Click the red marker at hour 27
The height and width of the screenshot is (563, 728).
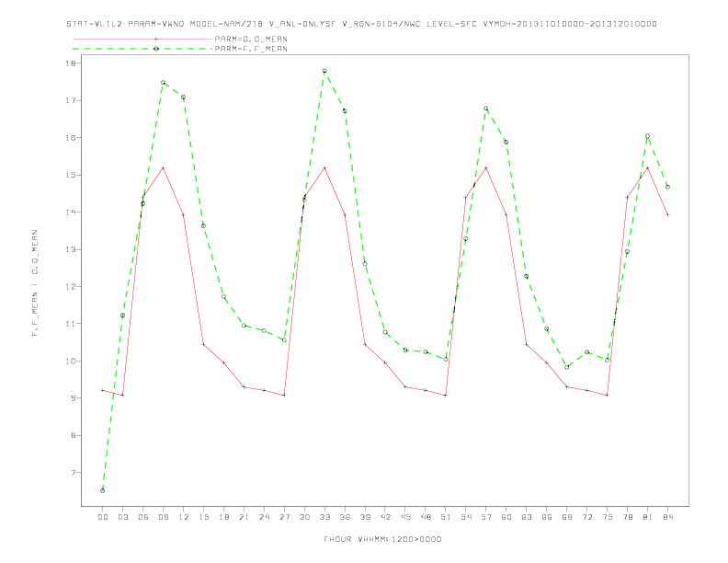[284, 396]
